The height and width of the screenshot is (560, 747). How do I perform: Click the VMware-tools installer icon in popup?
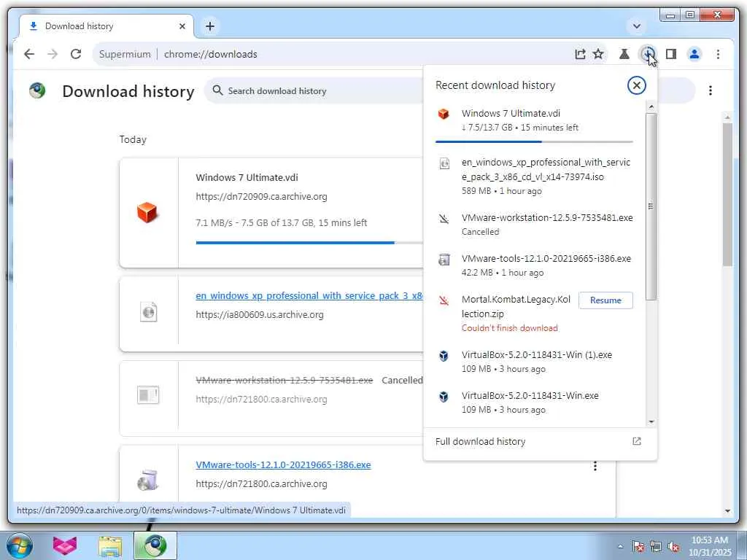444,260
